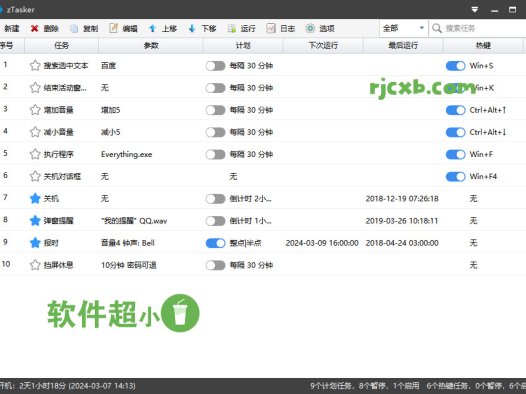Click the red X delete icon
The width and height of the screenshot is (526, 394).
pyautogui.click(x=34, y=29)
